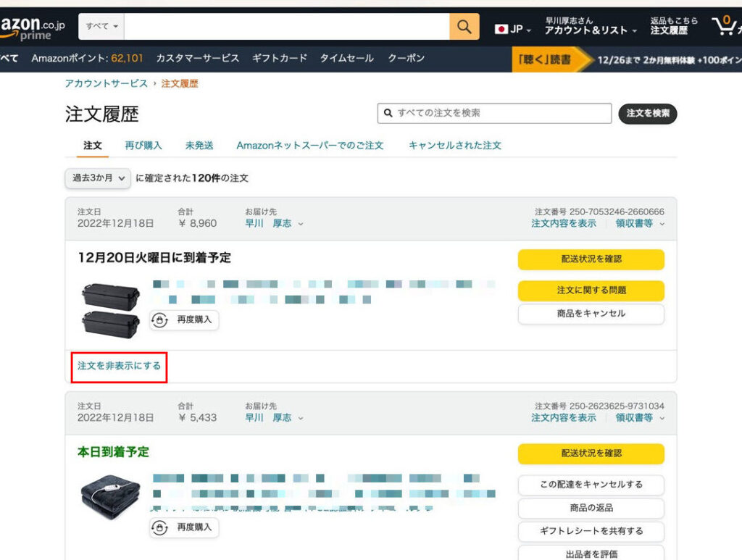Click 再度購入 for the electric blanket order
The width and height of the screenshot is (742, 560).
pos(185,527)
